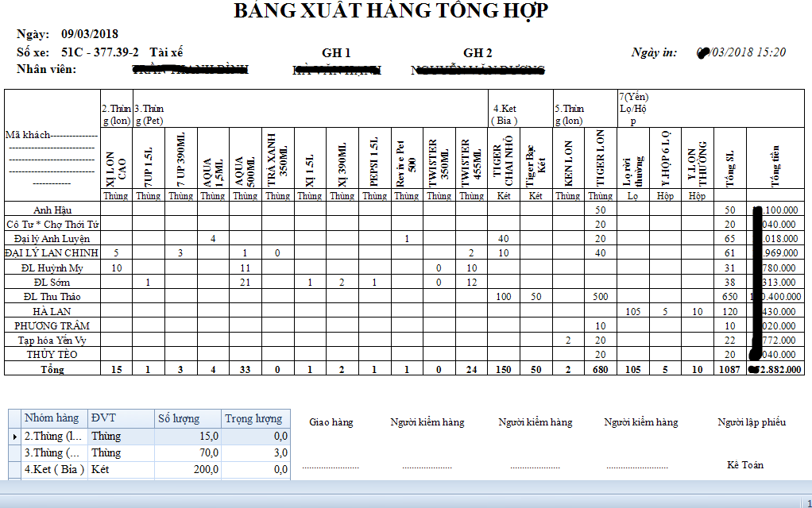Click the TIGER LON column header
The width and height of the screenshot is (812, 508).
click(x=600, y=158)
